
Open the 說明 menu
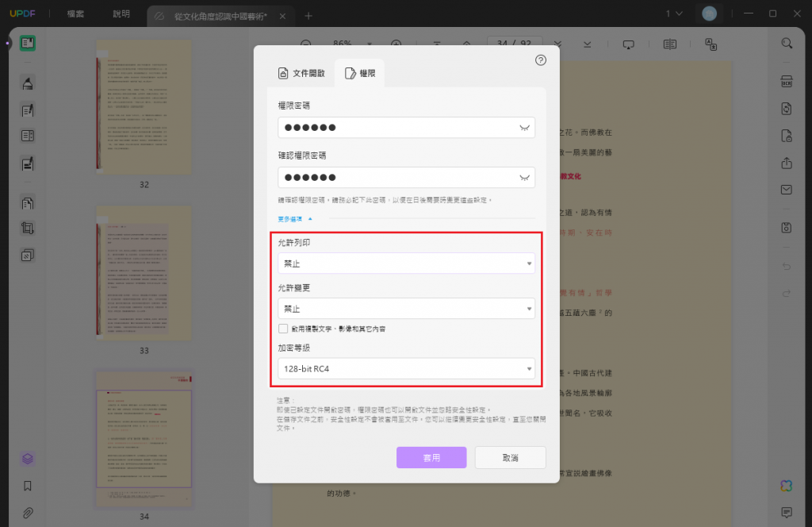pyautogui.click(x=121, y=14)
